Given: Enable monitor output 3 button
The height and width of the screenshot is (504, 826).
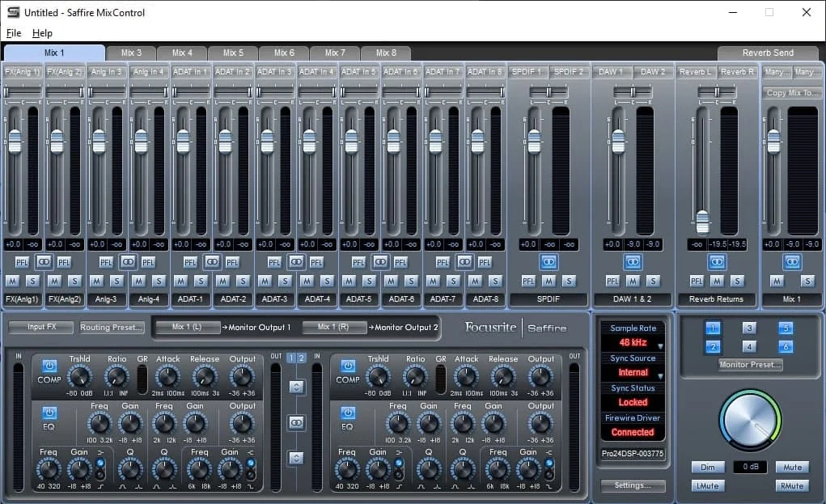Looking at the screenshot, I should pyautogui.click(x=749, y=328).
